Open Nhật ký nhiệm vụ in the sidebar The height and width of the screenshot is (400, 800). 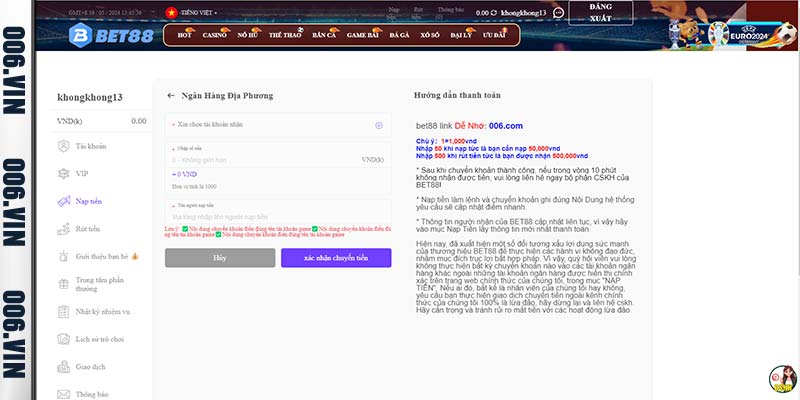[x=103, y=312]
